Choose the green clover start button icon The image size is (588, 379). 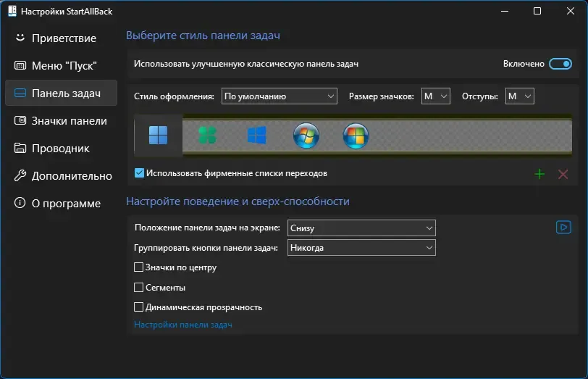pyautogui.click(x=207, y=136)
